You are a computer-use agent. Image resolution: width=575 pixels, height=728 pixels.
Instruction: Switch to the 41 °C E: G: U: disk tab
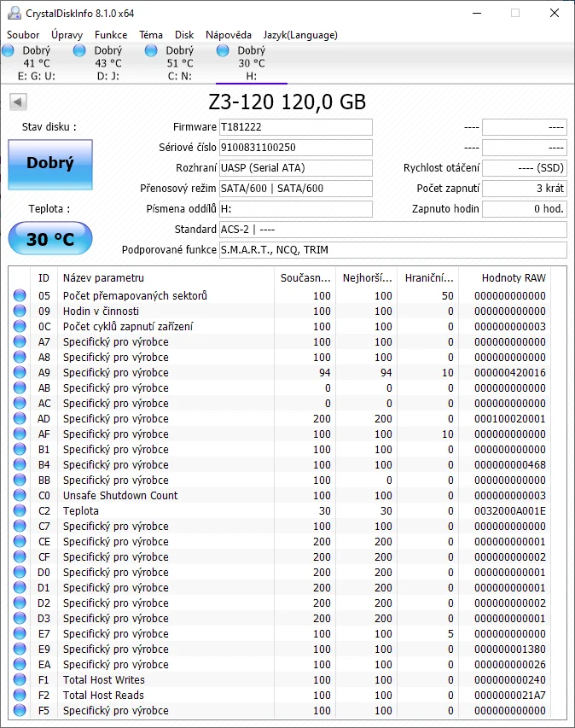(36, 63)
